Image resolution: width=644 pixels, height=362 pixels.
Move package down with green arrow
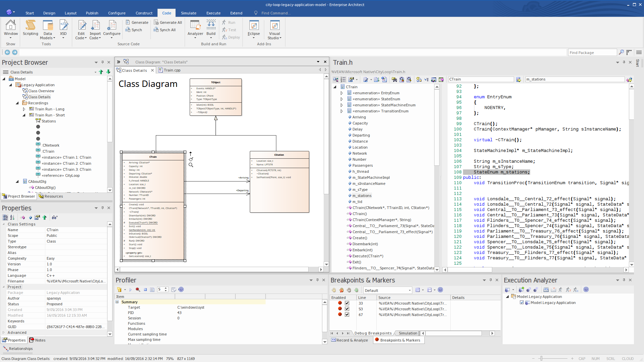[x=108, y=72]
